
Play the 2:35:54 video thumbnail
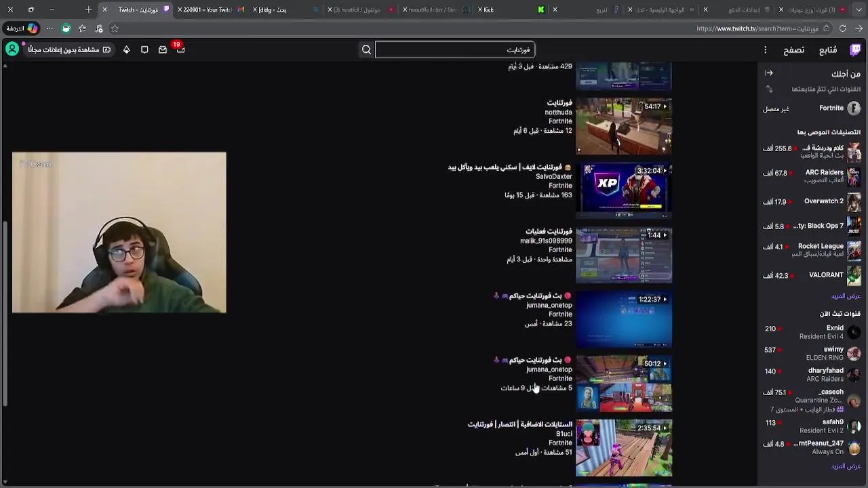click(x=624, y=448)
